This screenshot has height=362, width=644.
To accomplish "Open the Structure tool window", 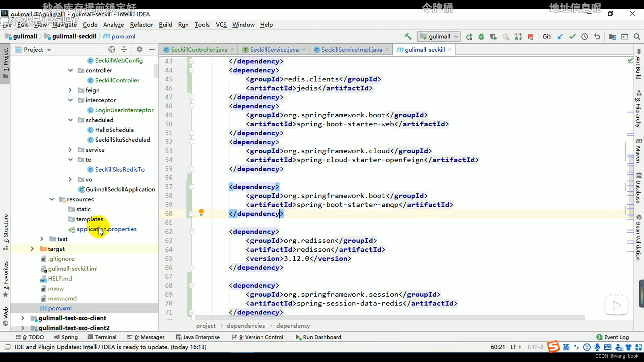I will click(x=6, y=232).
